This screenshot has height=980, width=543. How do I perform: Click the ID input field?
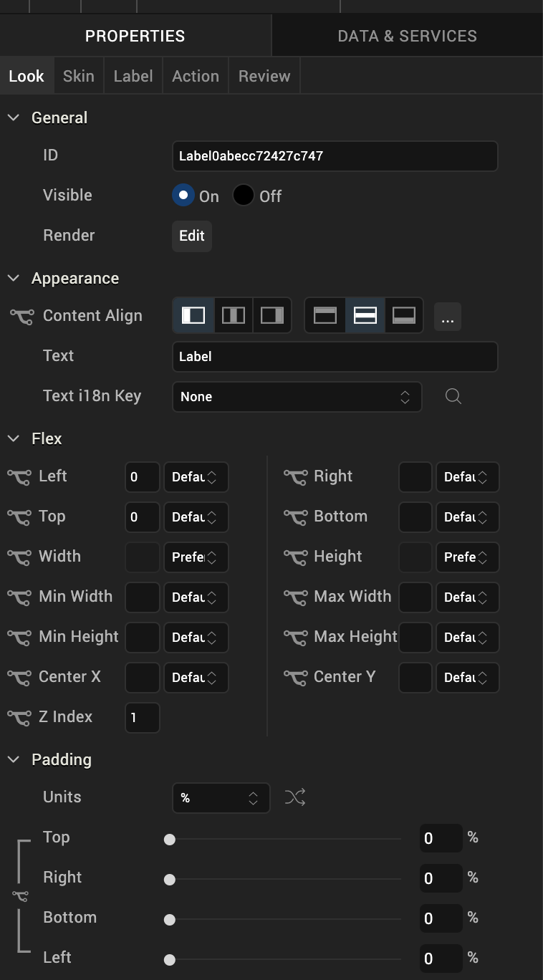pos(335,156)
